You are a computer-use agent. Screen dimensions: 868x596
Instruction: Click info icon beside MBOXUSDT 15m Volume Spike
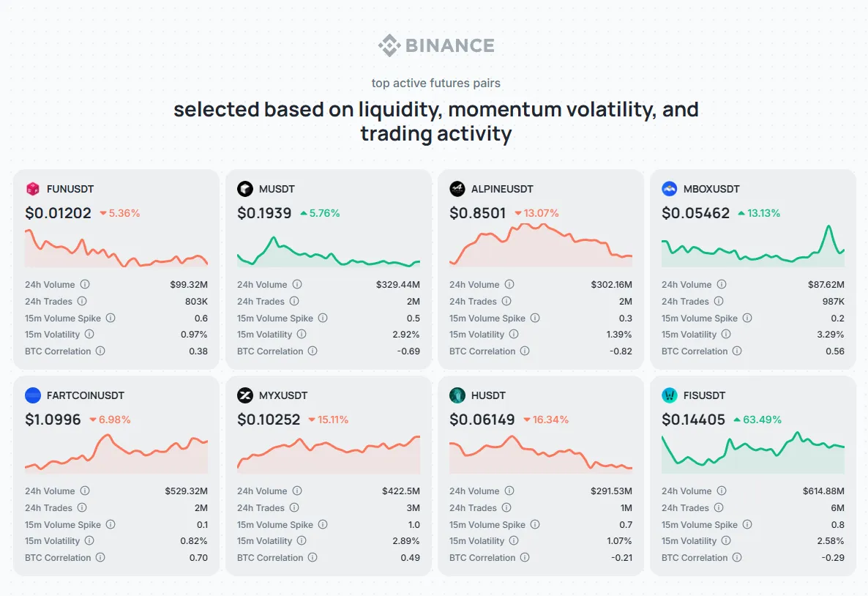[747, 319]
